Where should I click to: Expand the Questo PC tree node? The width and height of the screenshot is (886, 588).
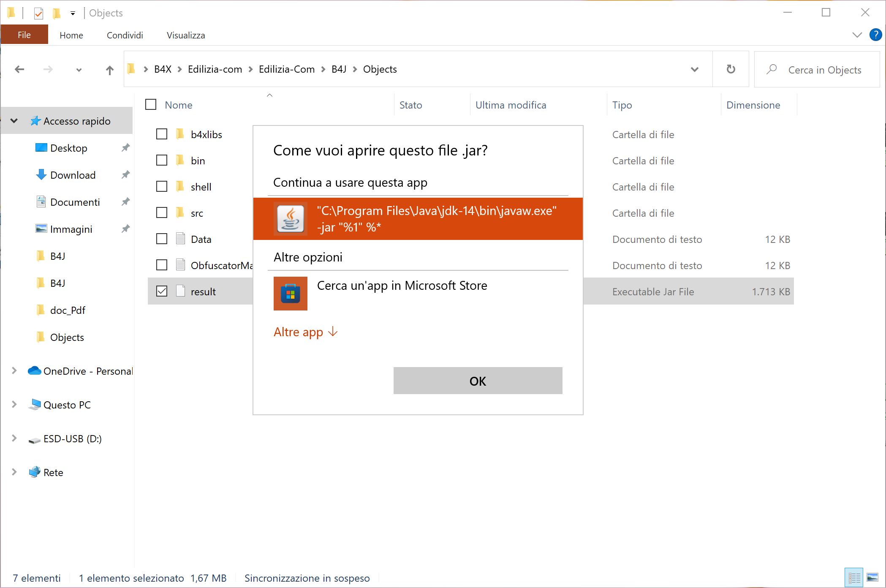(x=14, y=405)
